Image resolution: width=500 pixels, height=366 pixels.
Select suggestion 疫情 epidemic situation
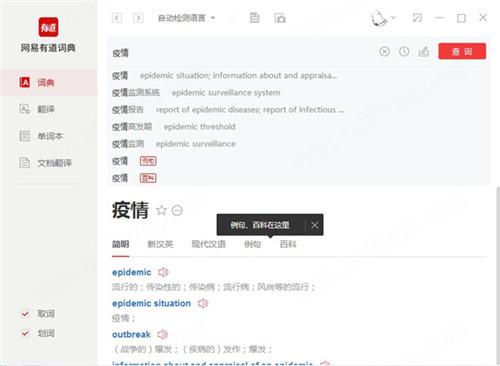pyautogui.click(x=299, y=76)
